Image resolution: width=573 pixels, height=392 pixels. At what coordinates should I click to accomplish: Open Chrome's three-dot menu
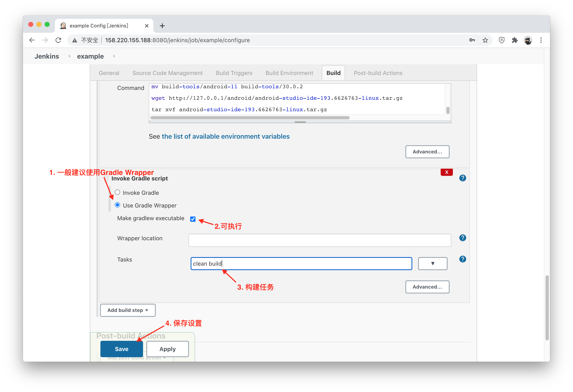541,40
